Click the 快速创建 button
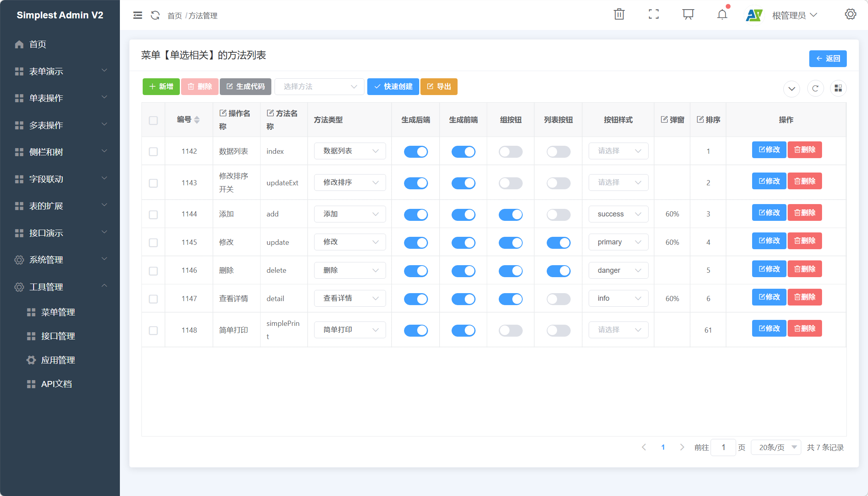This screenshot has height=496, width=868. click(393, 86)
